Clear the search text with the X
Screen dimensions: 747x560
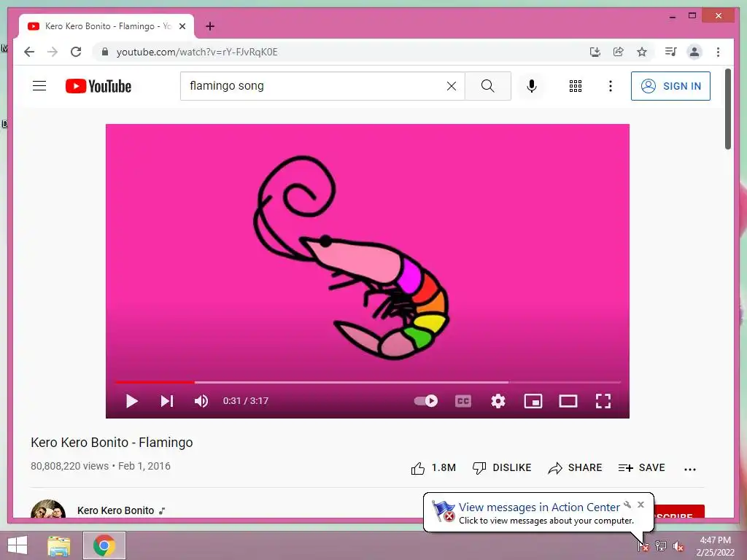point(452,86)
